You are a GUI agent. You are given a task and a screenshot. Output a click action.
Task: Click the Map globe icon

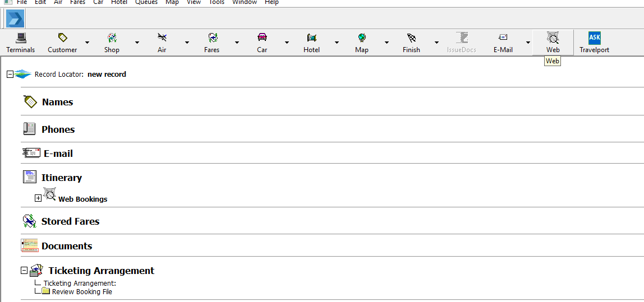[362, 38]
